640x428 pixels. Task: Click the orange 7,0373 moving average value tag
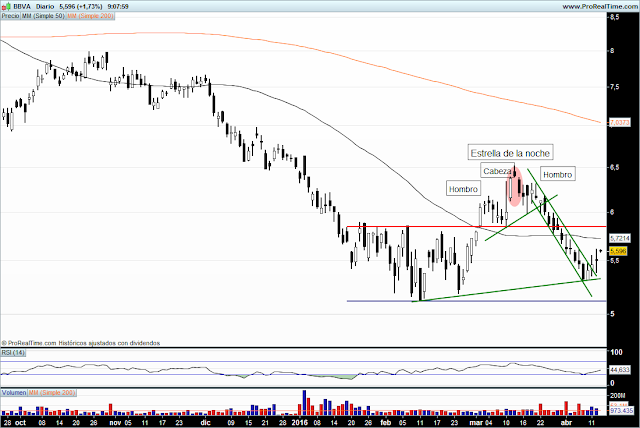[x=620, y=122]
